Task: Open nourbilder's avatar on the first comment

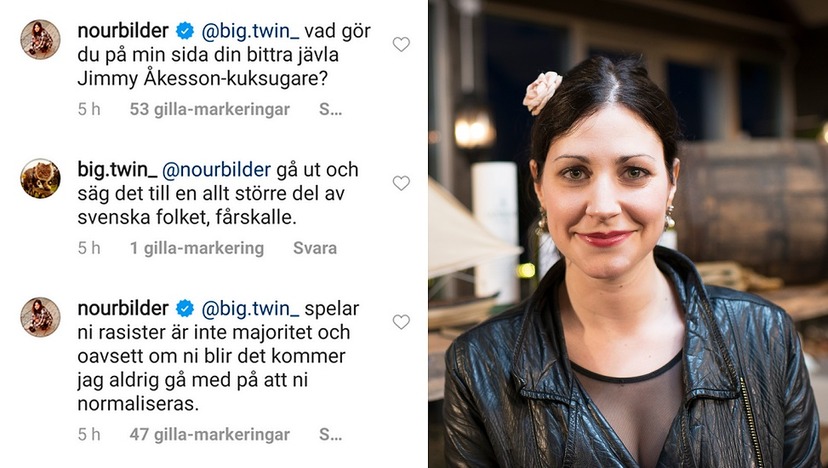Action: 40,40
